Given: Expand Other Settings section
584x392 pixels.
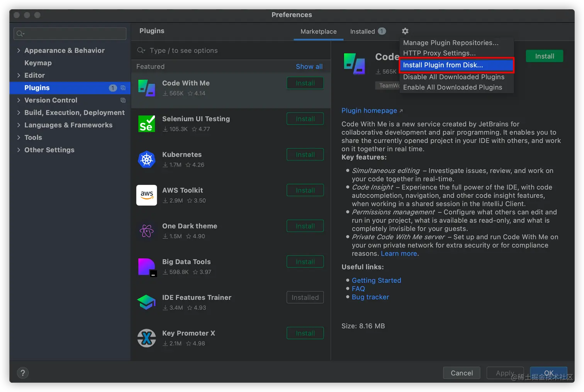Looking at the screenshot, I should (19, 150).
